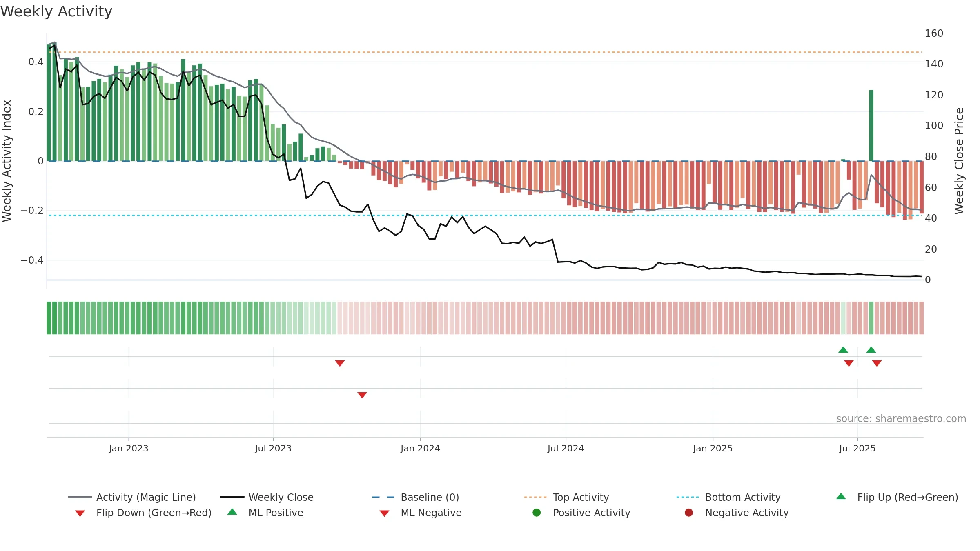Click the Weekly Close Price axis title
Screen dimensions: 980x551
959,161
